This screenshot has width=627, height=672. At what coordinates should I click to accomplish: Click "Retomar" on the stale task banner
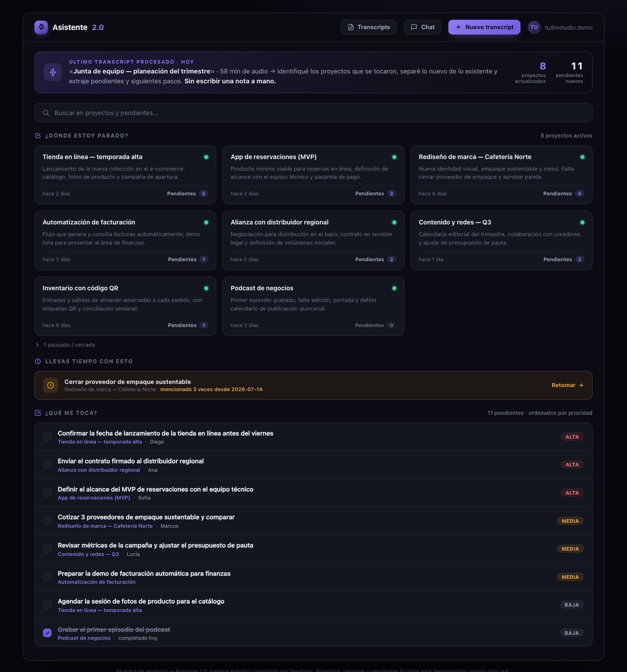(567, 385)
